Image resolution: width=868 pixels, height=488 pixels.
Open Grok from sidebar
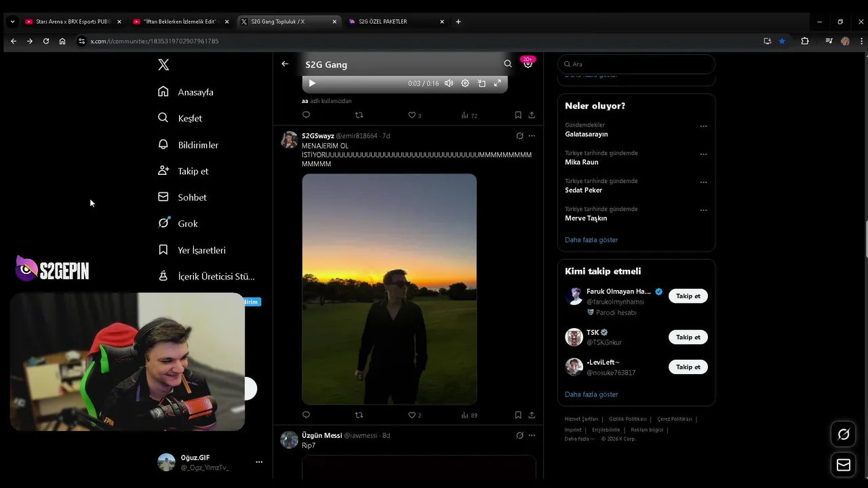coord(178,224)
